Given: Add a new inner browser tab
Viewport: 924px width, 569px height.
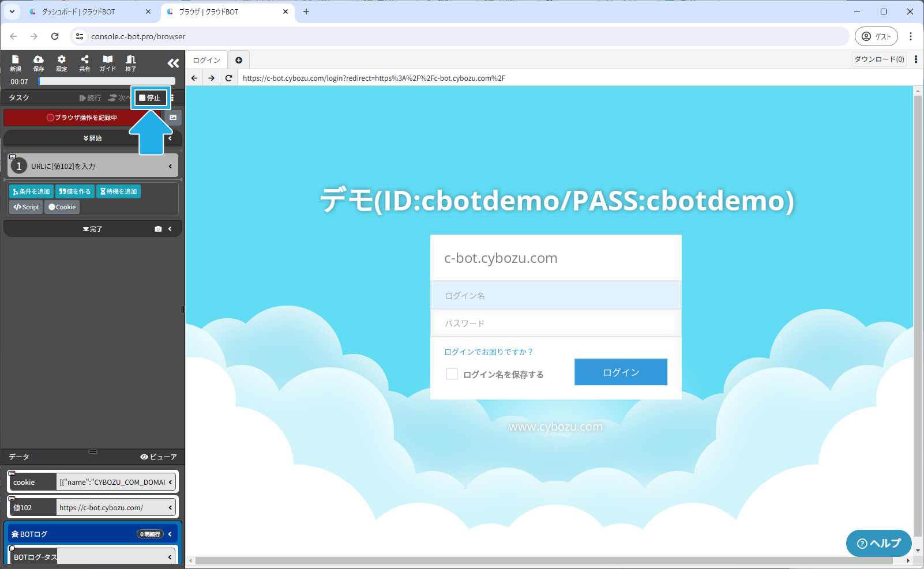Looking at the screenshot, I should pos(239,60).
